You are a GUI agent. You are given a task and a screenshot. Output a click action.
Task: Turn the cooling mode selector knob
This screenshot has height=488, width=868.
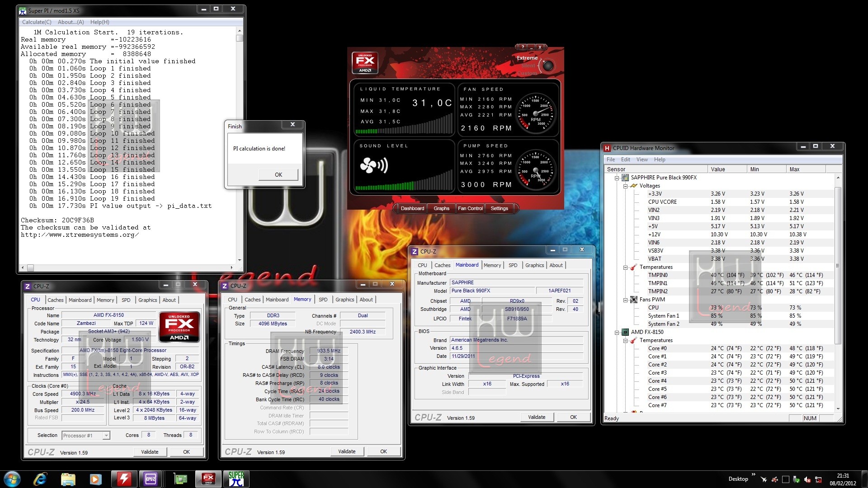click(548, 66)
